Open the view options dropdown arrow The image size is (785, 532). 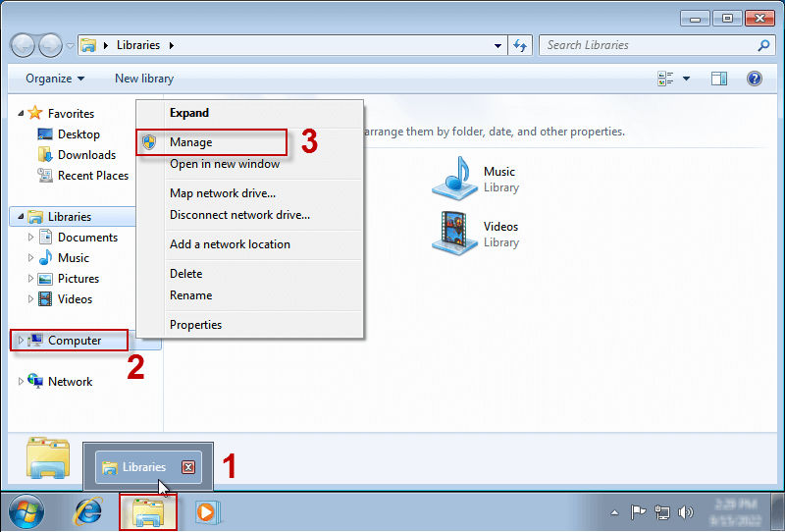pyautogui.click(x=686, y=79)
